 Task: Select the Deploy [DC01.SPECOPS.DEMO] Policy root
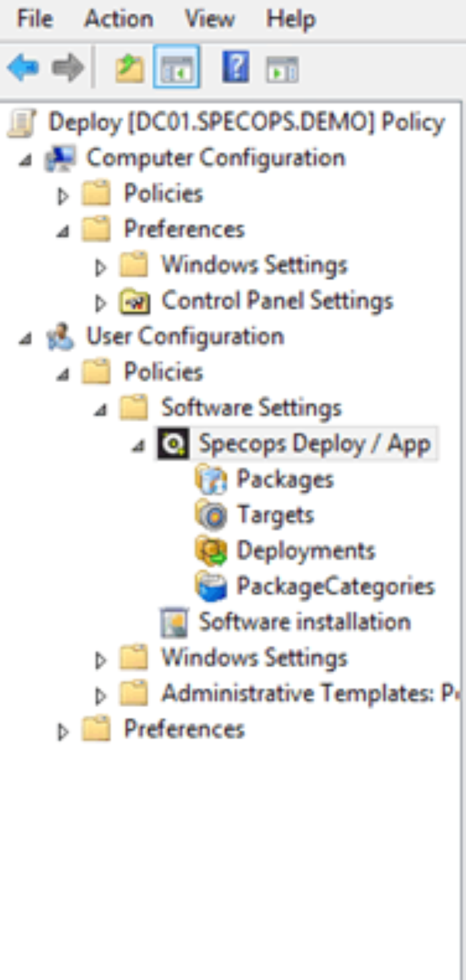tap(246, 123)
